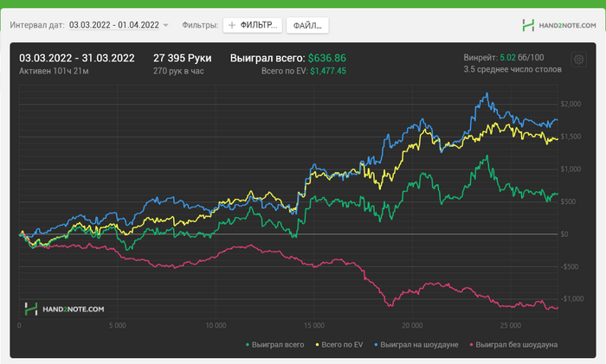The height and width of the screenshot is (364, 606).
Task: Click the -$1,000 y-axis label
Action: (572, 299)
